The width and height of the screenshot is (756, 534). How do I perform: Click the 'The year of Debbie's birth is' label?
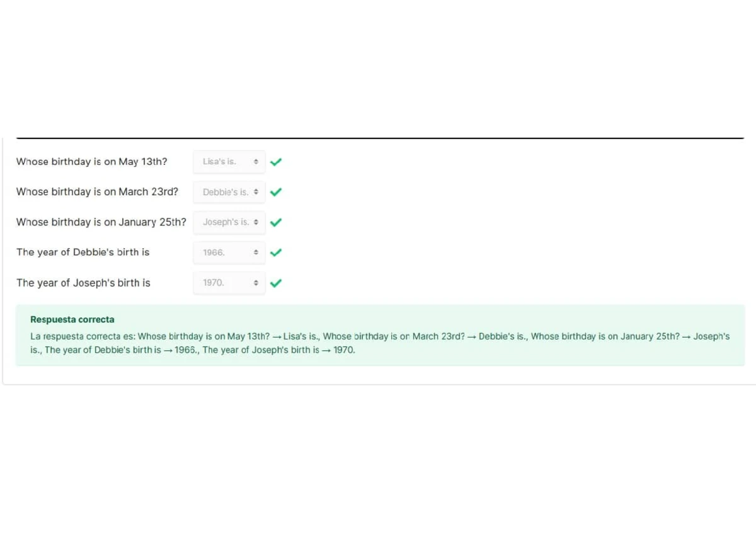click(83, 253)
